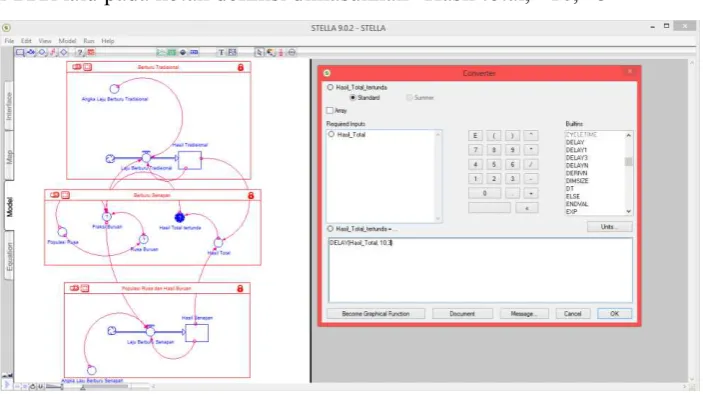Toggle the Array checkbox

click(330, 110)
